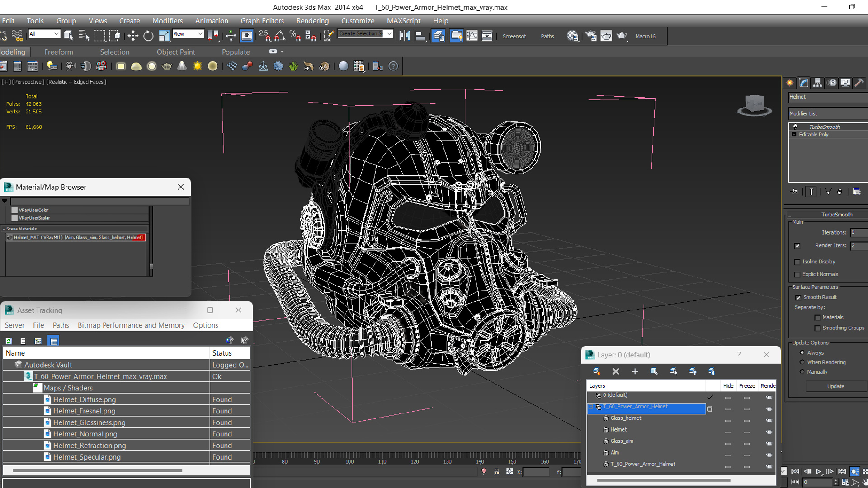Create a Cone primitive icon
This screenshot has height=488, width=868.
click(x=182, y=66)
